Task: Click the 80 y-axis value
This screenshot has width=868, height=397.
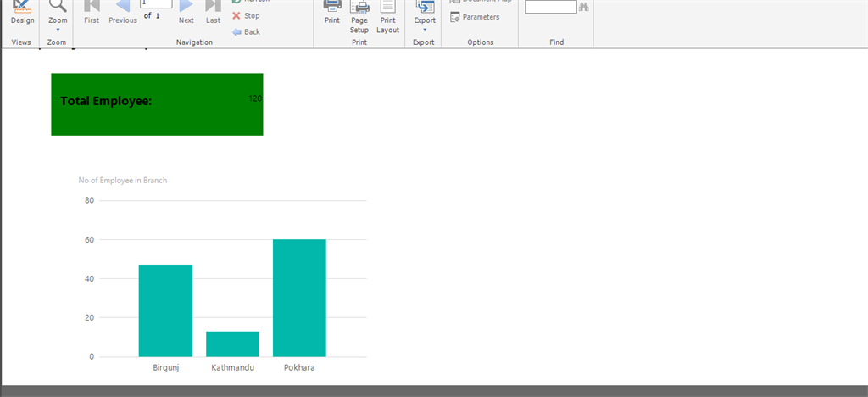Action: pos(90,200)
